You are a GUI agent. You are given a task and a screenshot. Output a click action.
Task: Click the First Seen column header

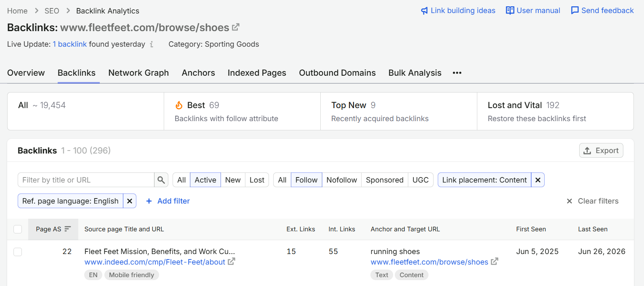pyautogui.click(x=531, y=229)
